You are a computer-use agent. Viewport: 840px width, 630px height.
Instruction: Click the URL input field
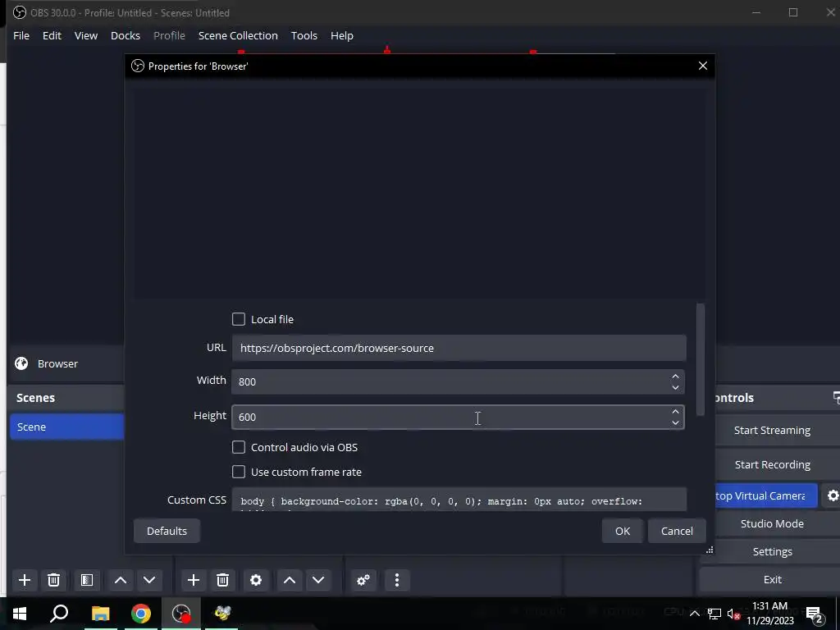(459, 348)
